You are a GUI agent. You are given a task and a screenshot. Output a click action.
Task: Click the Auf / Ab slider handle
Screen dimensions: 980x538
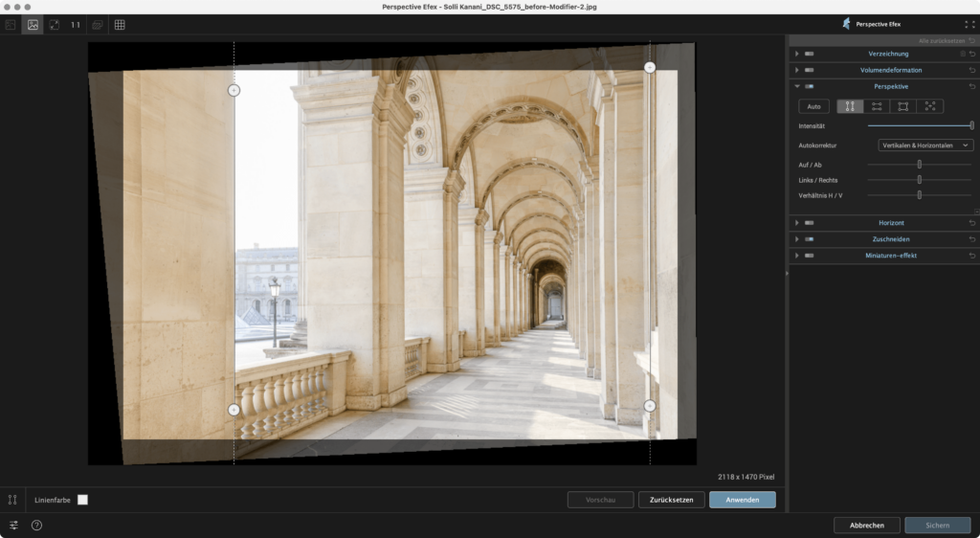[920, 165]
